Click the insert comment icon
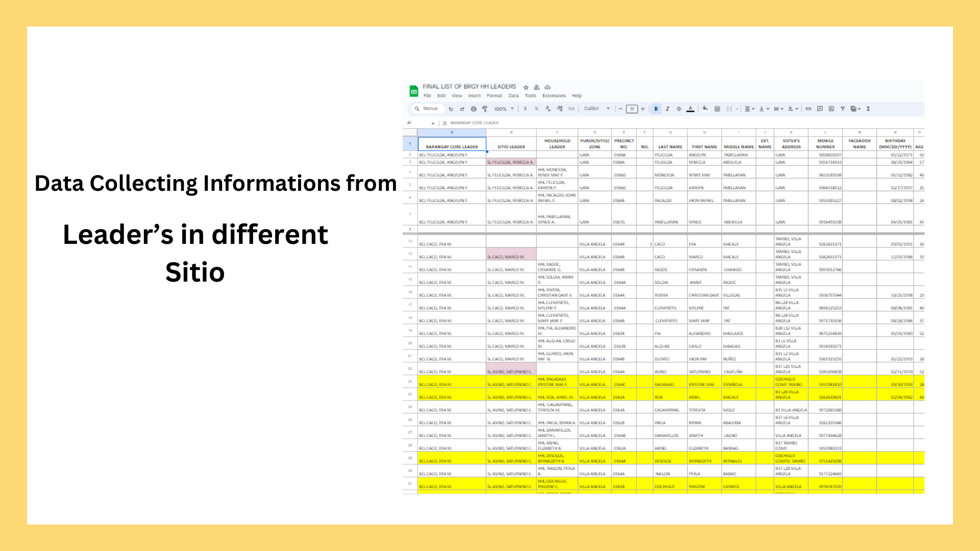The image size is (980, 551). 820,109
